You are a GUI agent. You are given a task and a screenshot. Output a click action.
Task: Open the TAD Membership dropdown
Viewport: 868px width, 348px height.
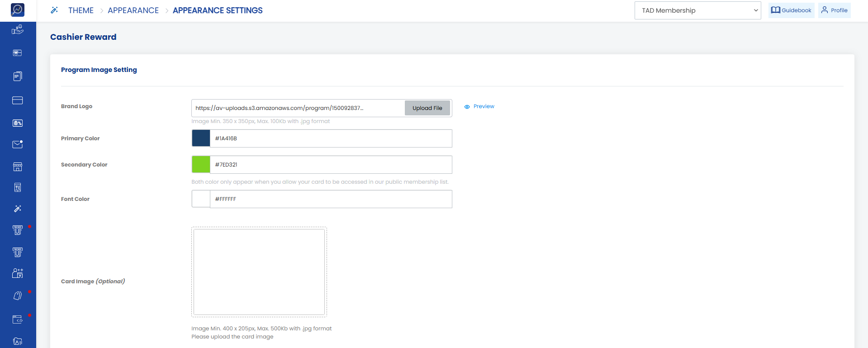tap(698, 10)
